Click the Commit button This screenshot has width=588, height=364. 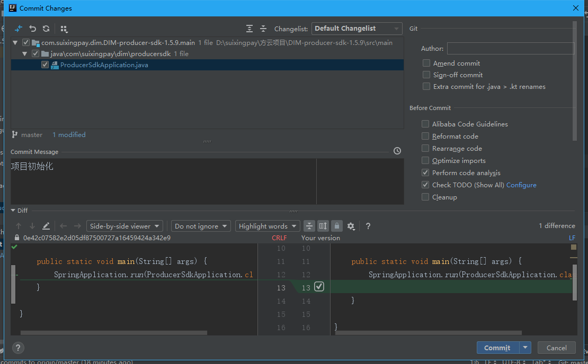click(497, 348)
